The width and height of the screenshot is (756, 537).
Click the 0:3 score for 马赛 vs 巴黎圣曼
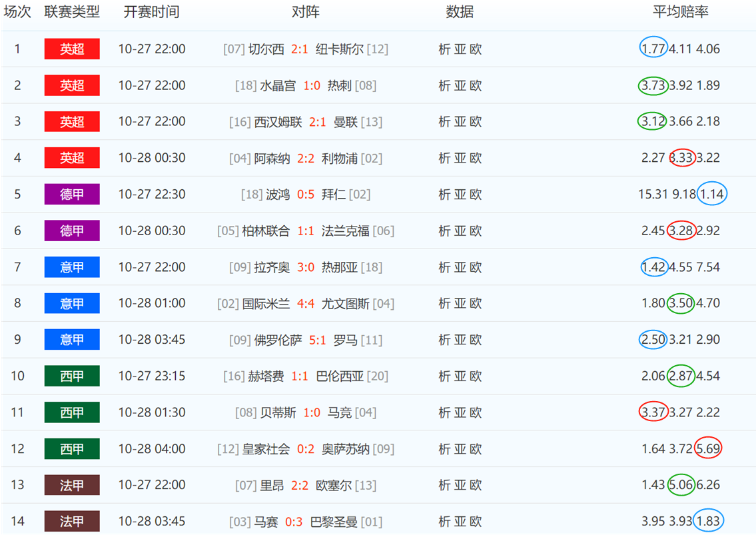294,522
